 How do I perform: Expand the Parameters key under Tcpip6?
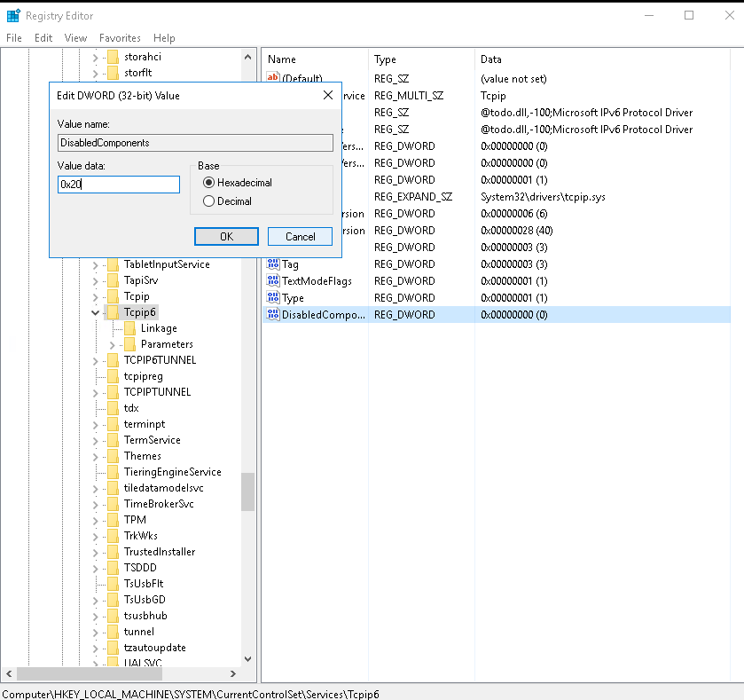(113, 344)
